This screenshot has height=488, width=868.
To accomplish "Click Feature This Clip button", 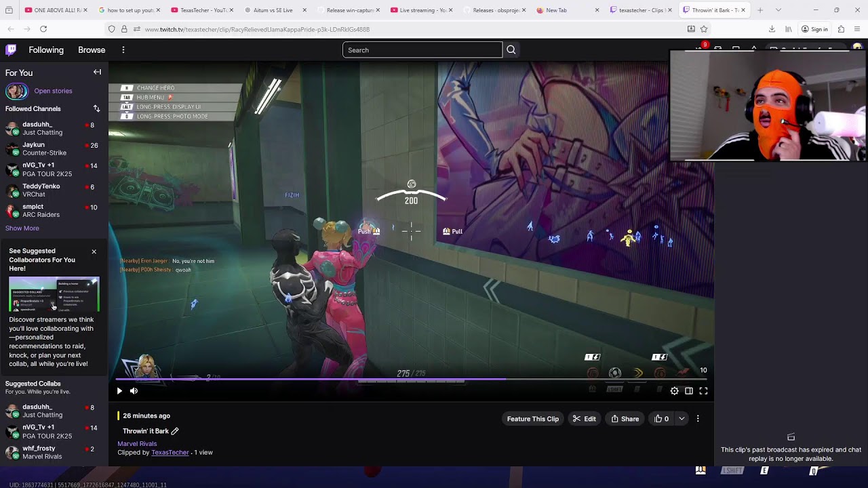I will click(533, 419).
